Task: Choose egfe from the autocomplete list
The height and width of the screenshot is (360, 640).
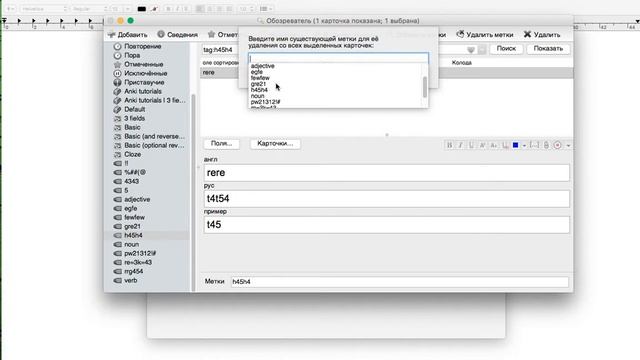Action: [x=257, y=72]
